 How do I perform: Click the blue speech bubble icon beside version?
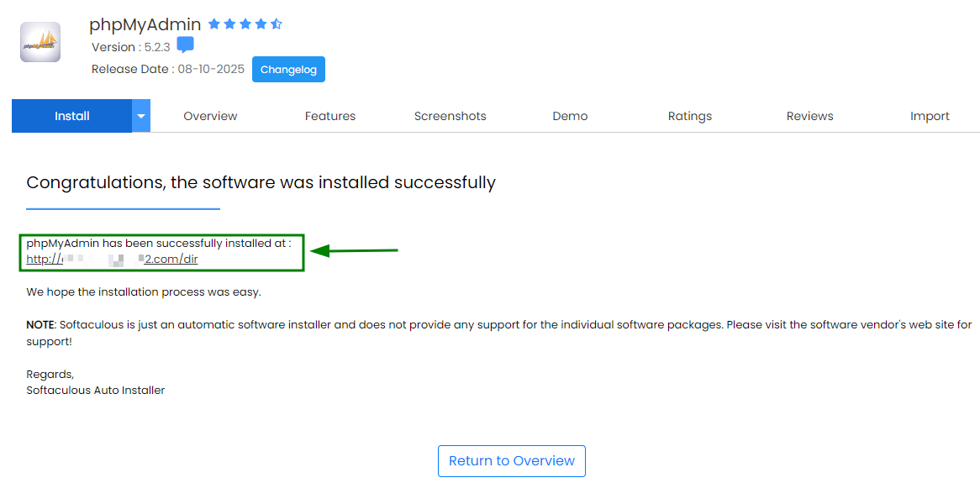pos(185,45)
